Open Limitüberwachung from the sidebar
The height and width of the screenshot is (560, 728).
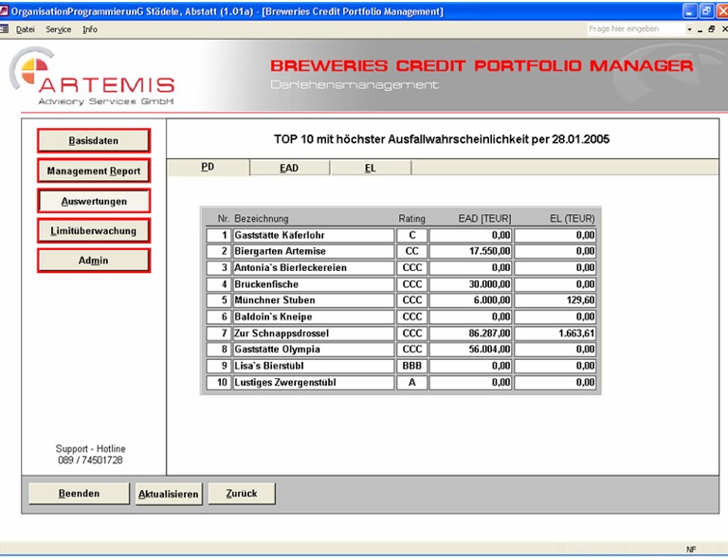pos(94,230)
